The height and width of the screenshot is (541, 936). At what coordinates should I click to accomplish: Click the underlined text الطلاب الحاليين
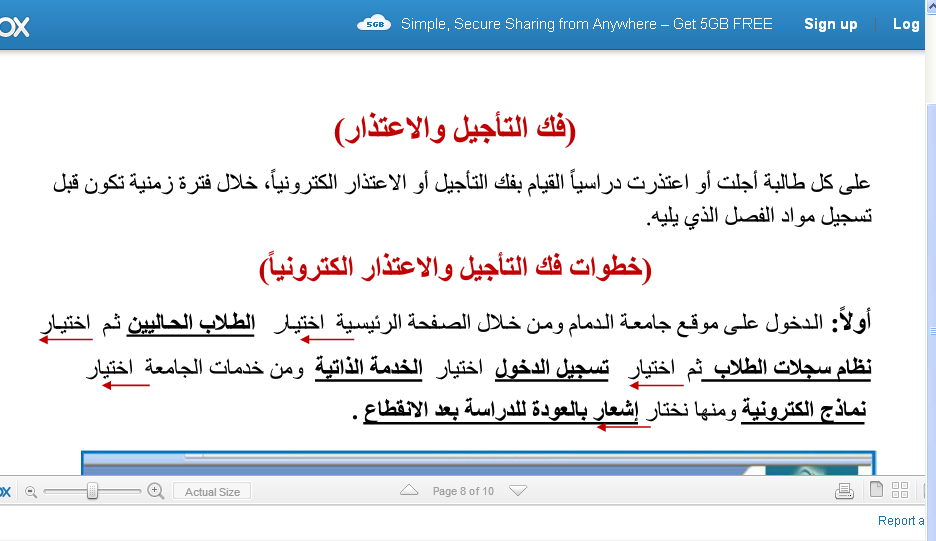point(191,324)
